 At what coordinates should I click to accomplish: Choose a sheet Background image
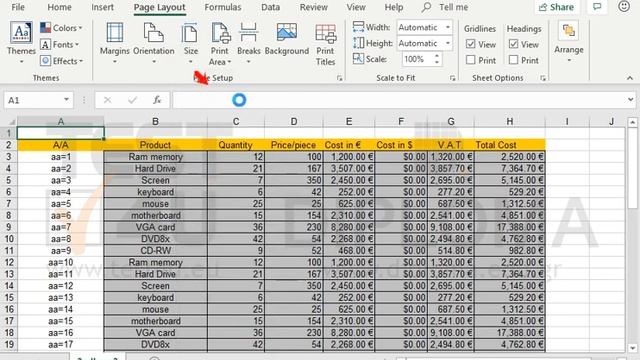(287, 40)
